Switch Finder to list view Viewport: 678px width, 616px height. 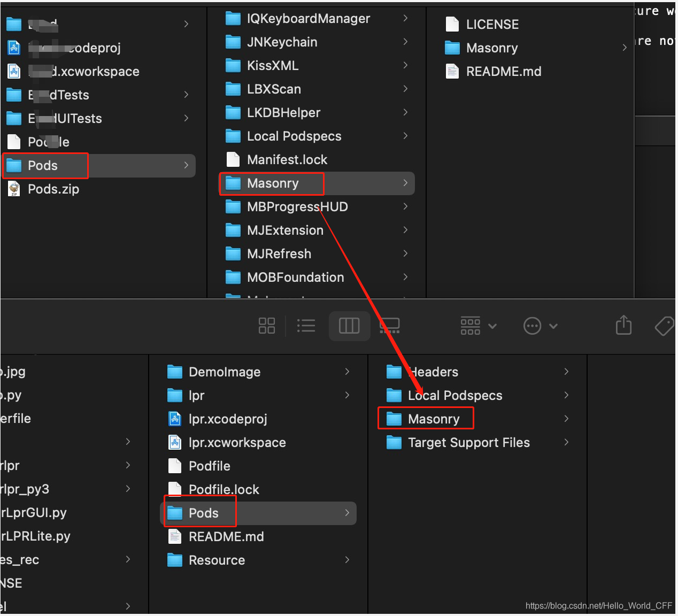[x=306, y=326]
